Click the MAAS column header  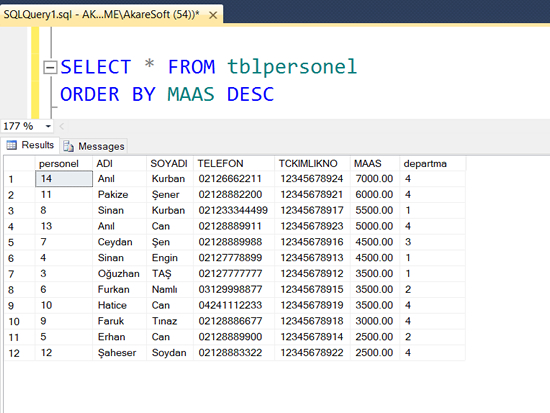click(x=375, y=164)
